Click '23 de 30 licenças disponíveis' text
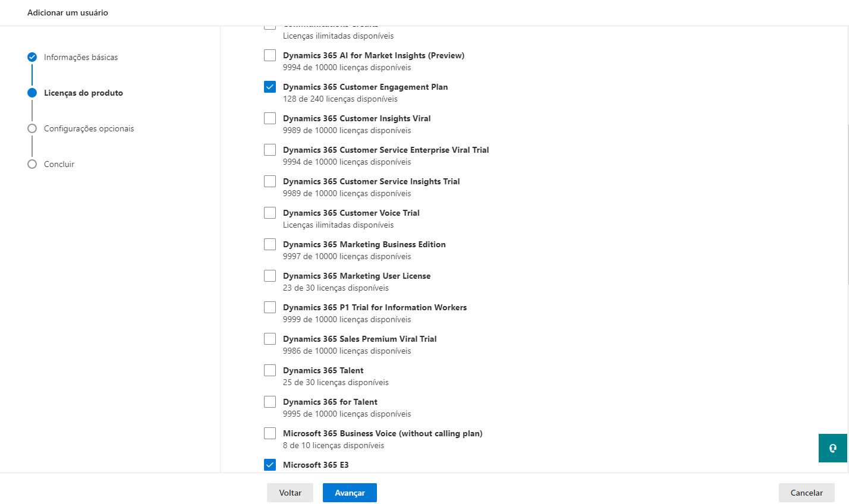This screenshot has height=504, width=849. (x=336, y=288)
